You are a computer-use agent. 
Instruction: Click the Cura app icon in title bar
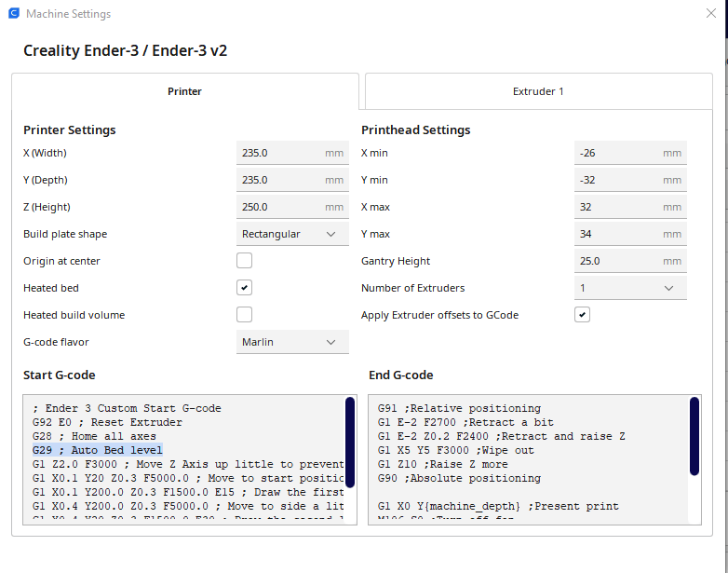click(x=14, y=13)
